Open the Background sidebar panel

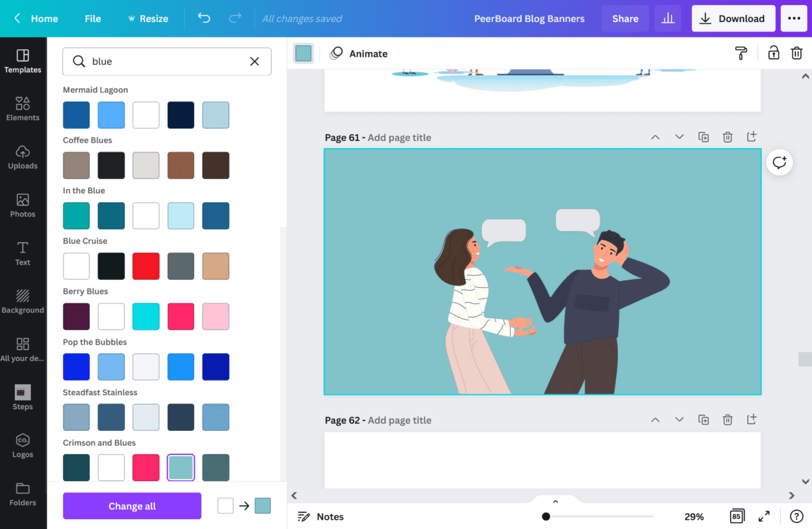(x=23, y=302)
